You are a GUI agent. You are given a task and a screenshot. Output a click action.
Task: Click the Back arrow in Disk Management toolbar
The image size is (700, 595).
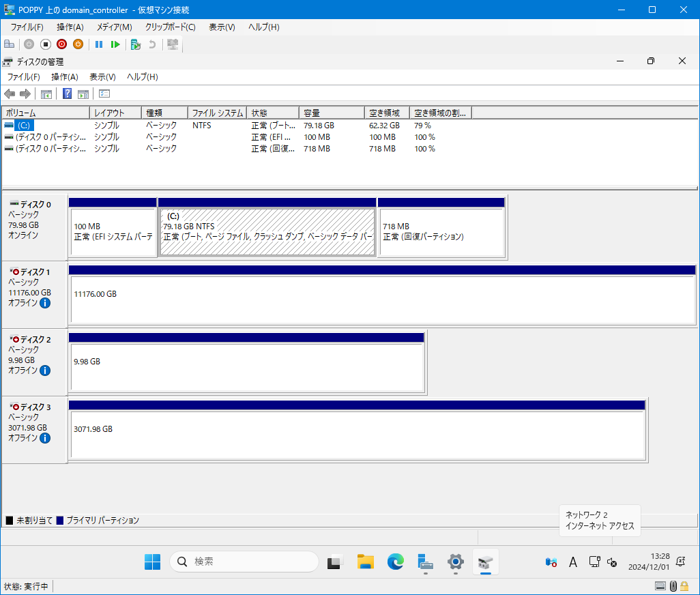tap(10, 93)
